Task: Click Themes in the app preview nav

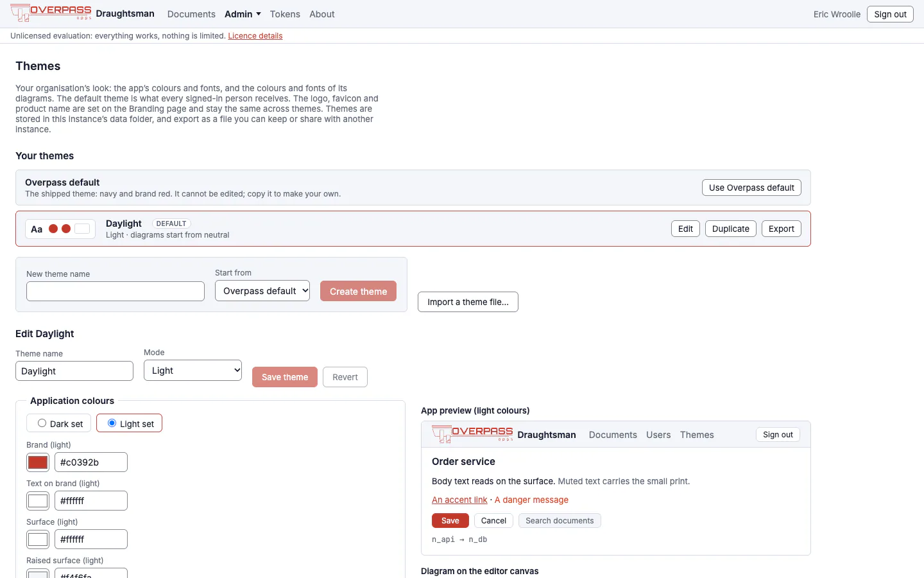Action: [x=697, y=435]
